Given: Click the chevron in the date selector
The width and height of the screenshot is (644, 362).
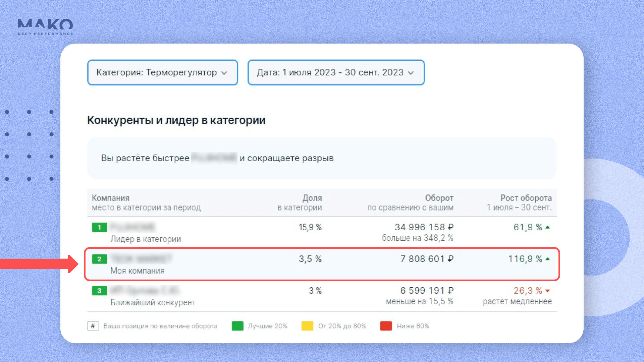Looking at the screenshot, I should click(411, 73).
